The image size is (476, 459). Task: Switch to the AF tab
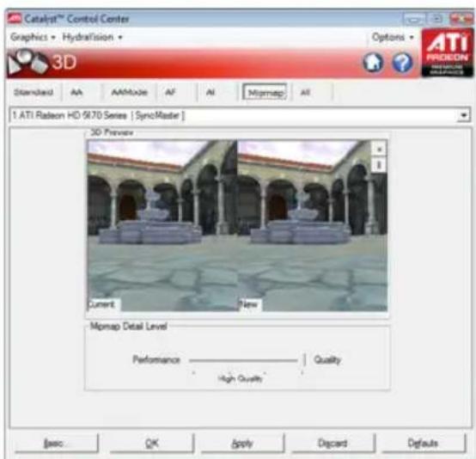click(171, 92)
